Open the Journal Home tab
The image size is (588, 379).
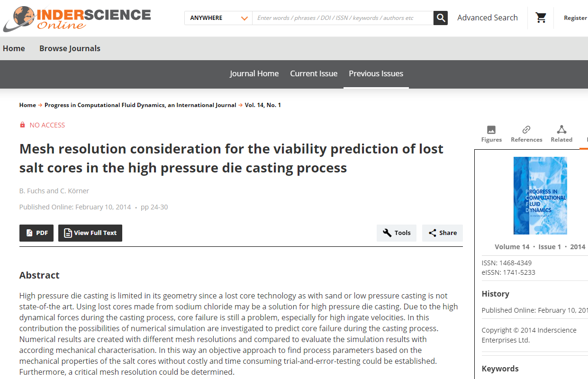pos(254,74)
